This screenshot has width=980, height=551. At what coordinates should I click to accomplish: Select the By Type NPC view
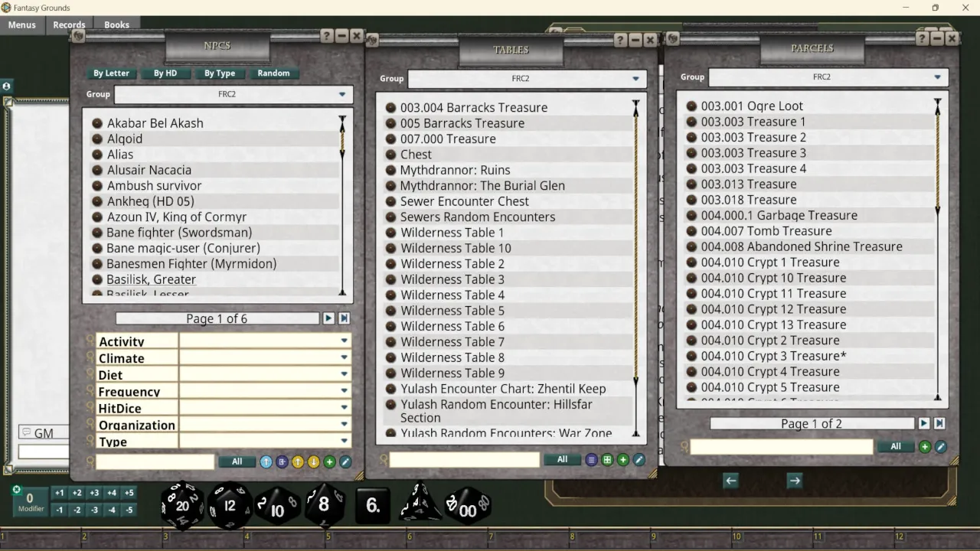tap(220, 73)
